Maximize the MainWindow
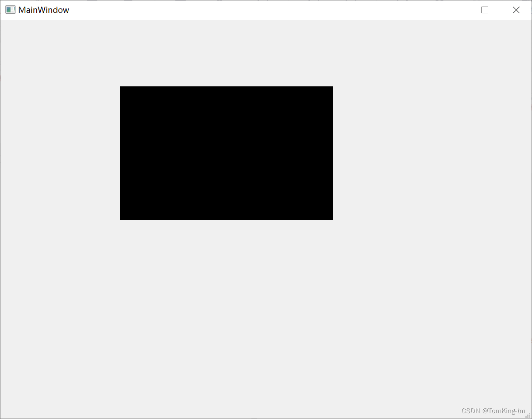This screenshot has width=532, height=419. coord(485,10)
